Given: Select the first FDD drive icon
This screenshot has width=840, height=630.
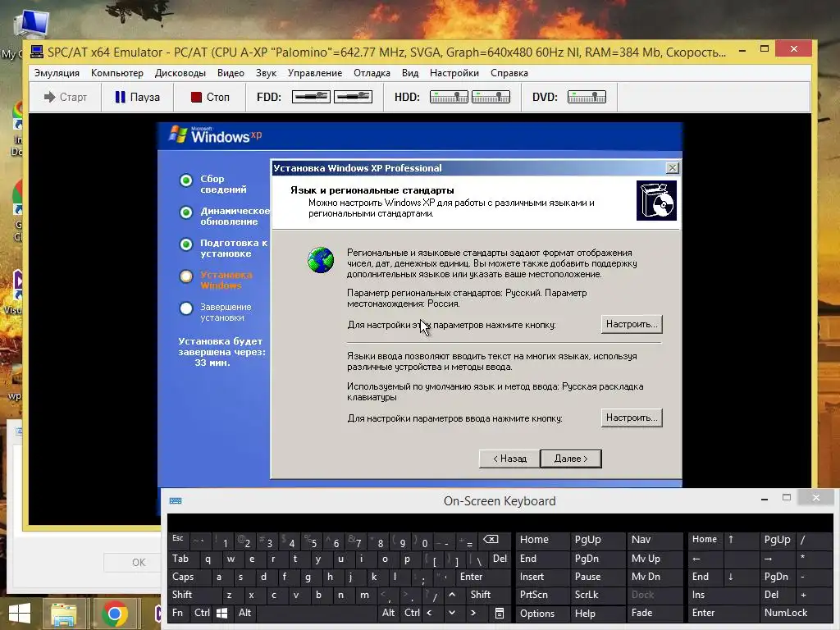Looking at the screenshot, I should pos(311,97).
